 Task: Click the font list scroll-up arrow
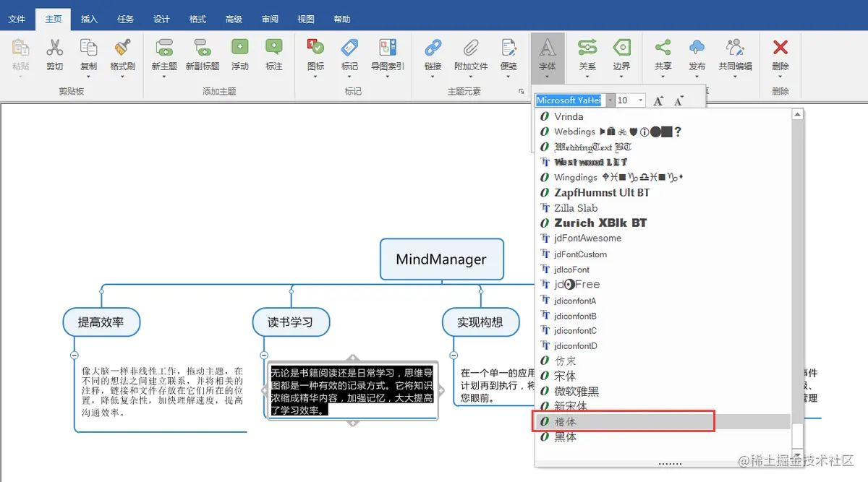click(x=797, y=114)
